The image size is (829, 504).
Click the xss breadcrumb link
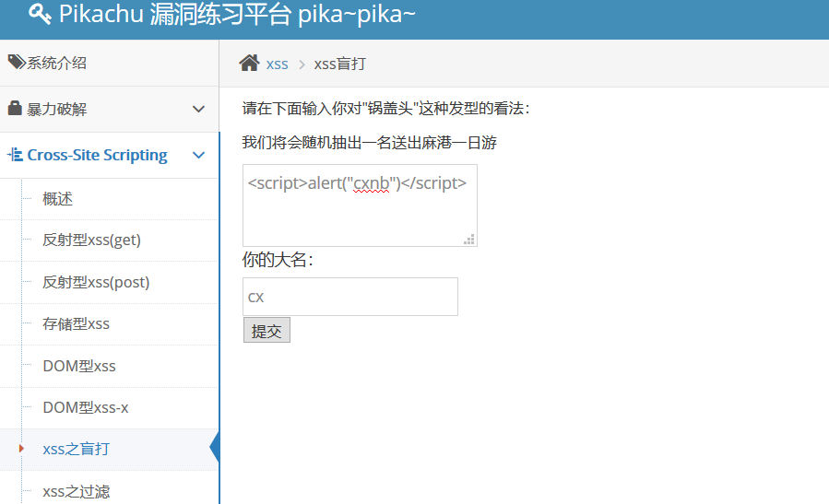pos(277,64)
